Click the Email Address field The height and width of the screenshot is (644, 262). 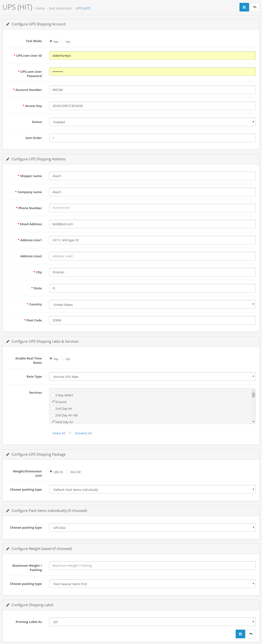click(152, 224)
